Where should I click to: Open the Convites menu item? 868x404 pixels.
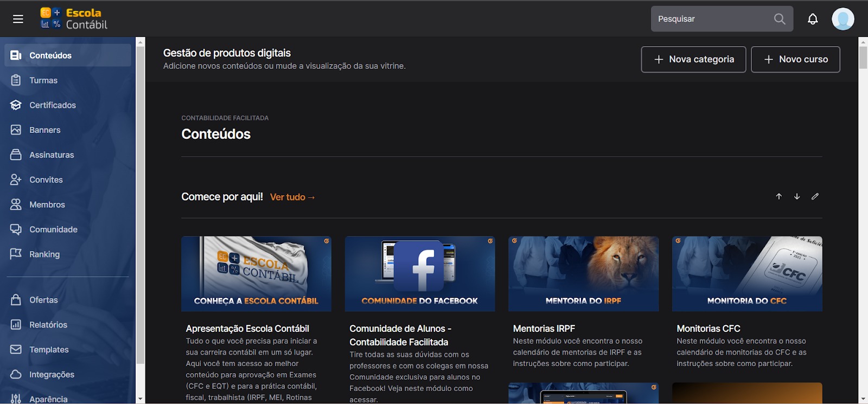(x=68, y=179)
